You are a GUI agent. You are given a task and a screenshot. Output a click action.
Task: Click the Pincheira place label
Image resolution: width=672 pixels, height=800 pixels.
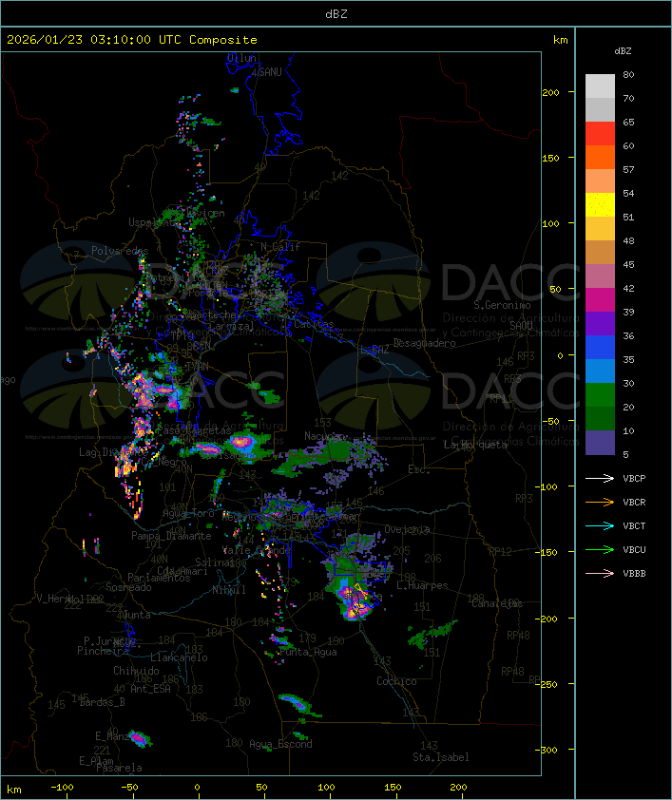tap(103, 651)
